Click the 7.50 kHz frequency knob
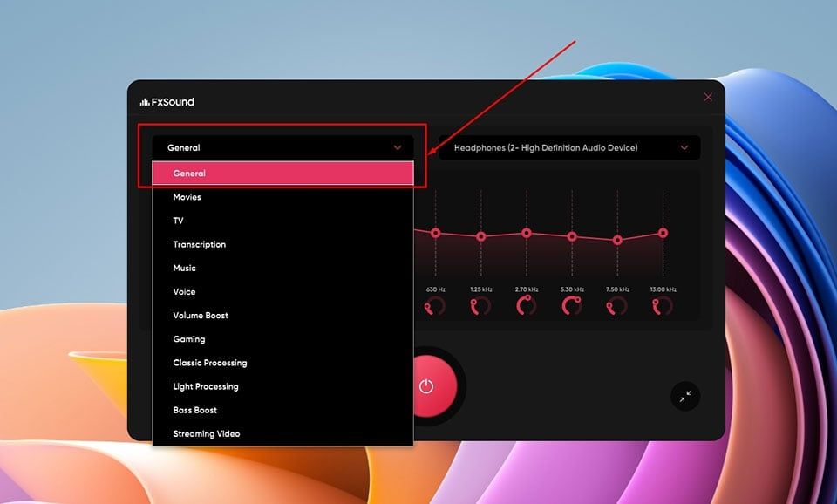The image size is (837, 504). pyautogui.click(x=617, y=306)
